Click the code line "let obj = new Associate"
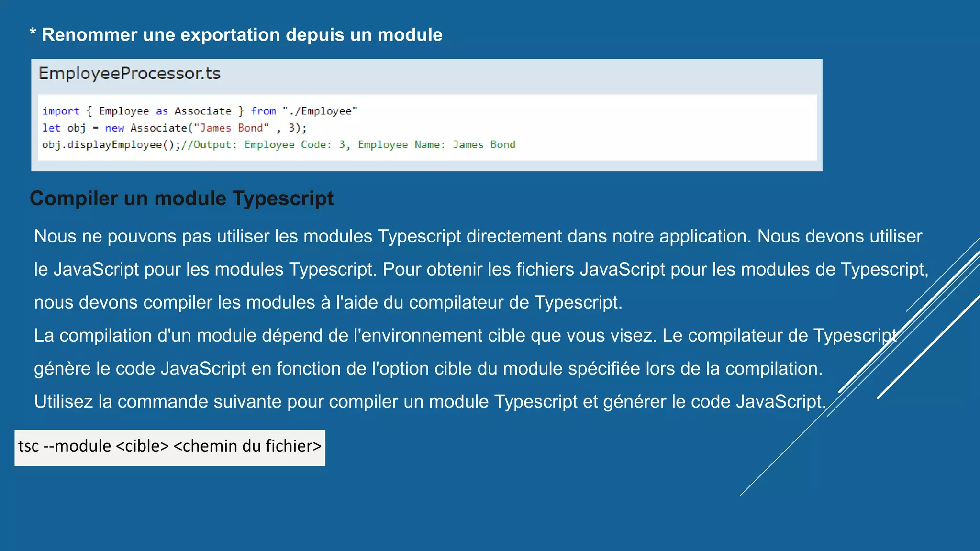This screenshot has height=551, width=980. coord(174,128)
